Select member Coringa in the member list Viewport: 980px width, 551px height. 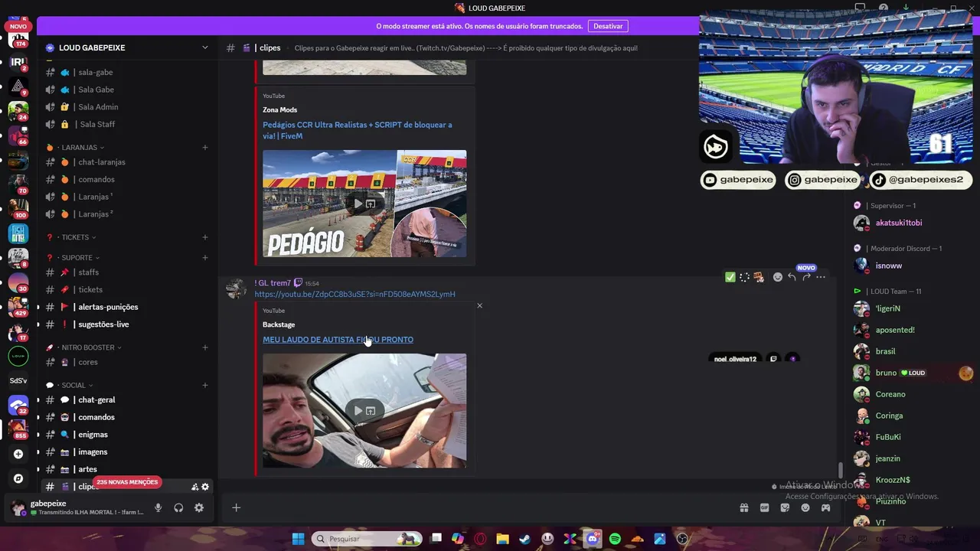pos(889,416)
